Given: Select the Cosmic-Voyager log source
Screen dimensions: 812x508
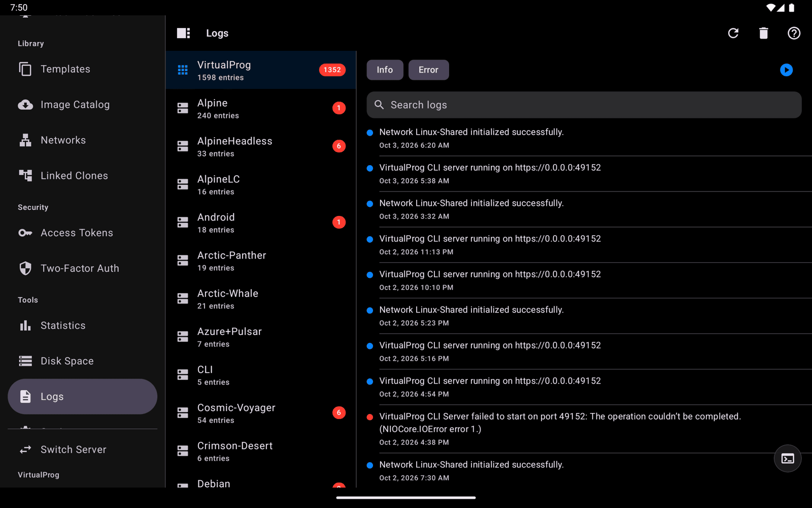Looking at the screenshot, I should 261,413.
